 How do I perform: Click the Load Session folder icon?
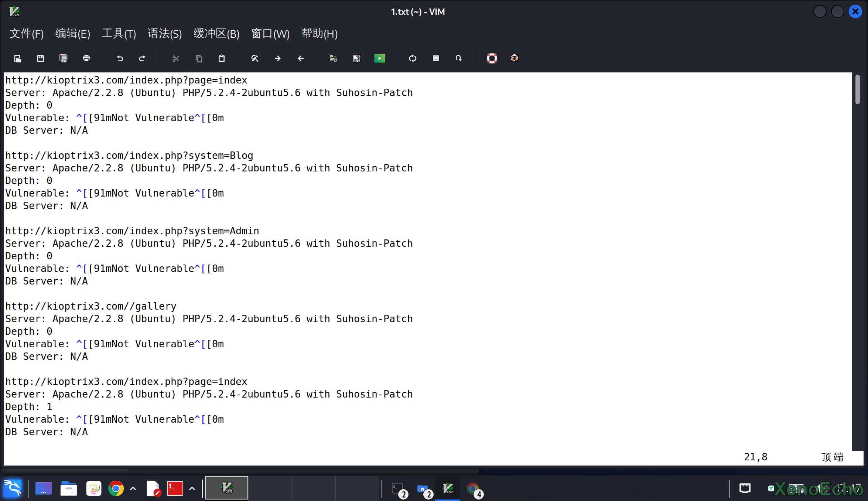point(334,58)
